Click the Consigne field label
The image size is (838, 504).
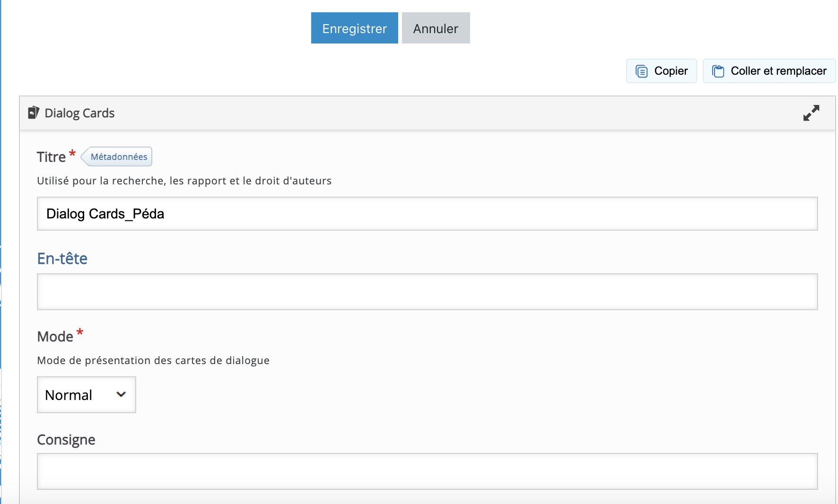coord(66,440)
